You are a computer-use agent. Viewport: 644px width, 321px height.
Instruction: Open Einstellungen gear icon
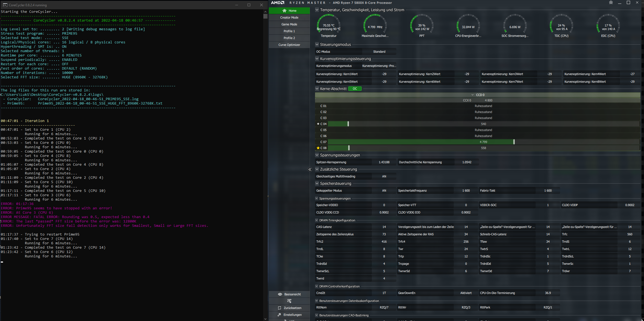(x=279, y=315)
